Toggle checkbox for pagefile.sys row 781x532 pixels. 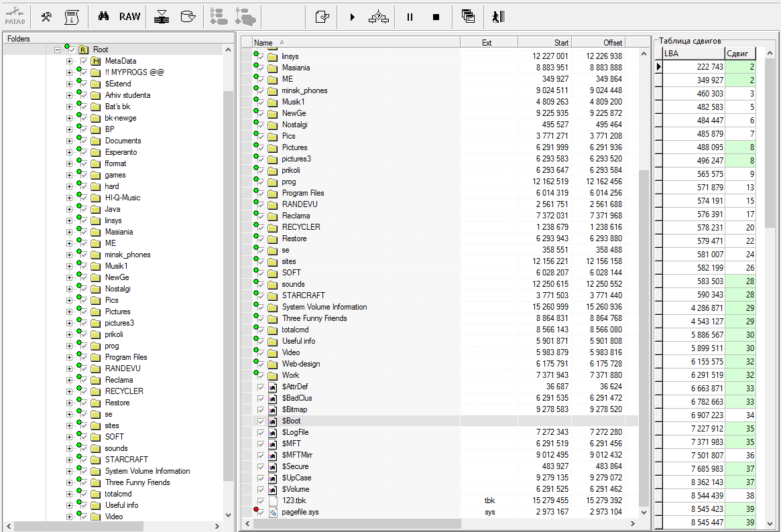pos(261,512)
